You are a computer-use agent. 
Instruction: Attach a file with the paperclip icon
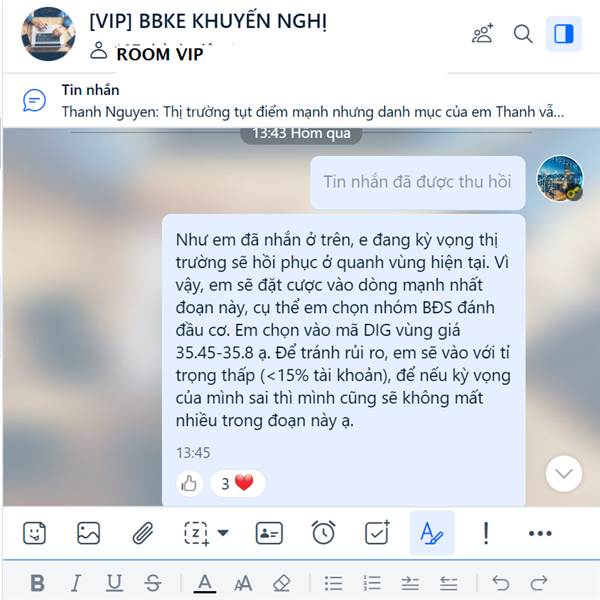pos(143,533)
